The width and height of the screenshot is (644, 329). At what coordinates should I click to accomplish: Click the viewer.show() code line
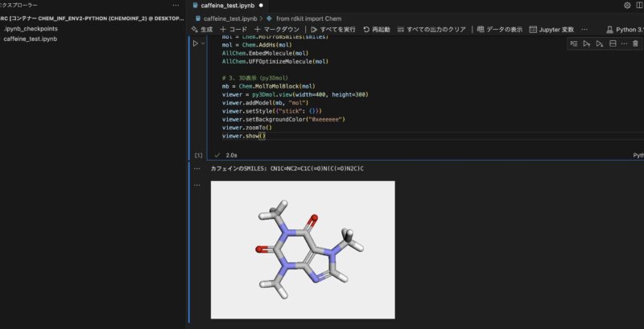point(244,136)
